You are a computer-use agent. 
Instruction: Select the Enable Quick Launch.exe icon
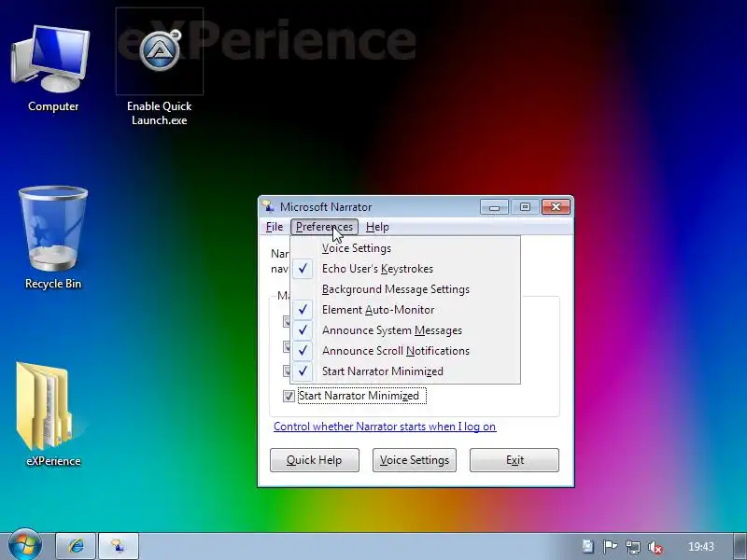159,68
